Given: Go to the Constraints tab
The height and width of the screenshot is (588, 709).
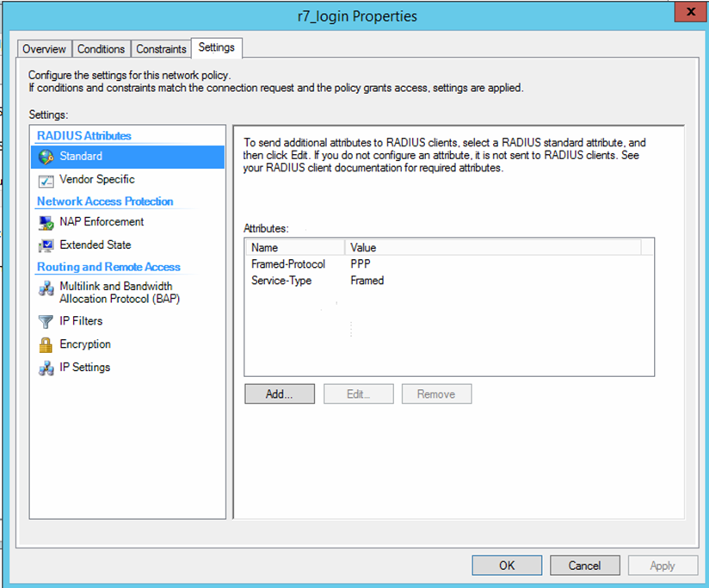Looking at the screenshot, I should [161, 49].
